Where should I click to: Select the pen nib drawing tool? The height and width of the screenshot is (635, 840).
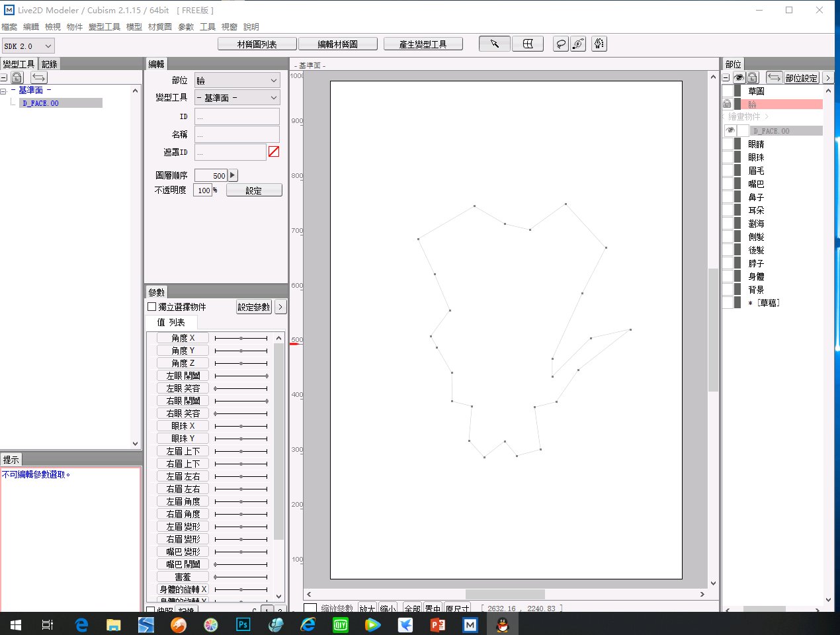[599, 44]
